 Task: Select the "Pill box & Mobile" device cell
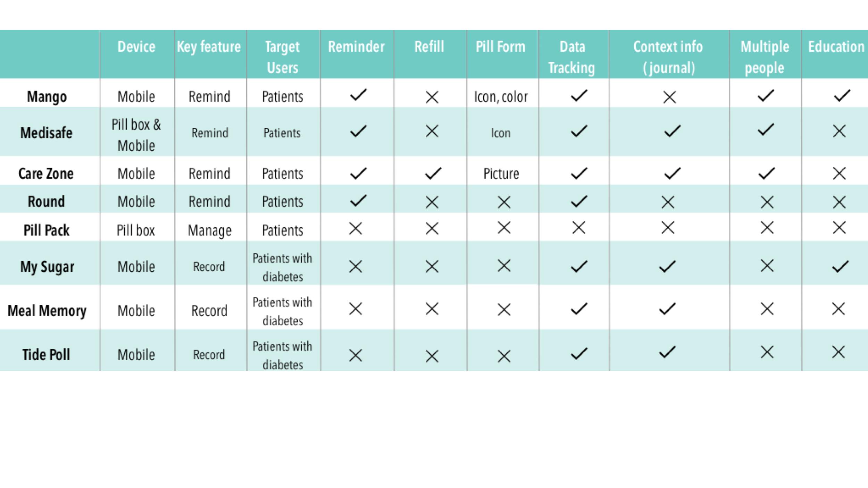point(136,135)
